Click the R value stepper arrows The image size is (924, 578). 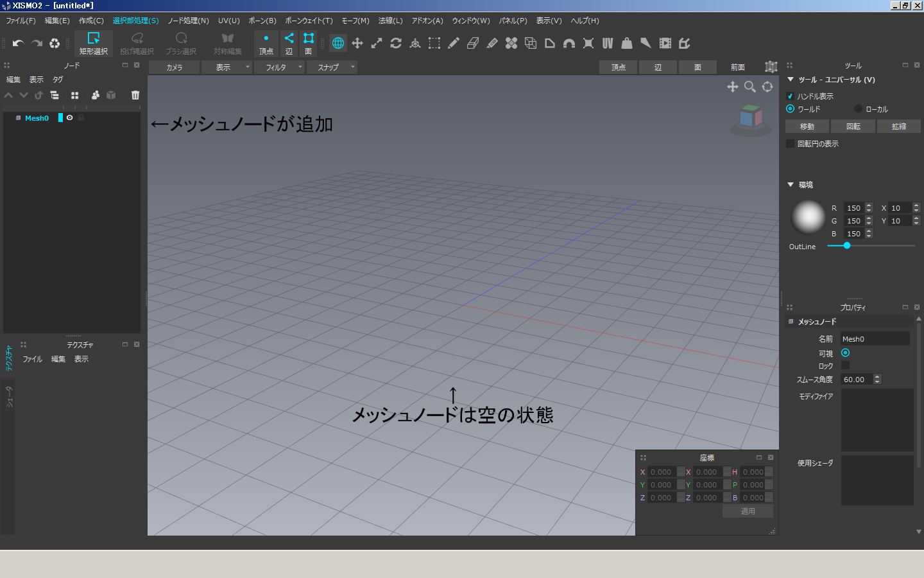pos(869,207)
